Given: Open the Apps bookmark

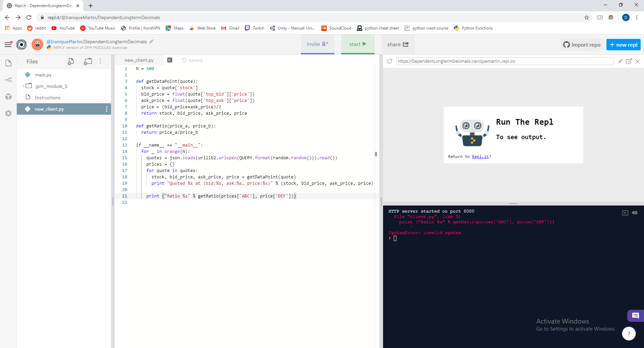Looking at the screenshot, I should [13, 28].
